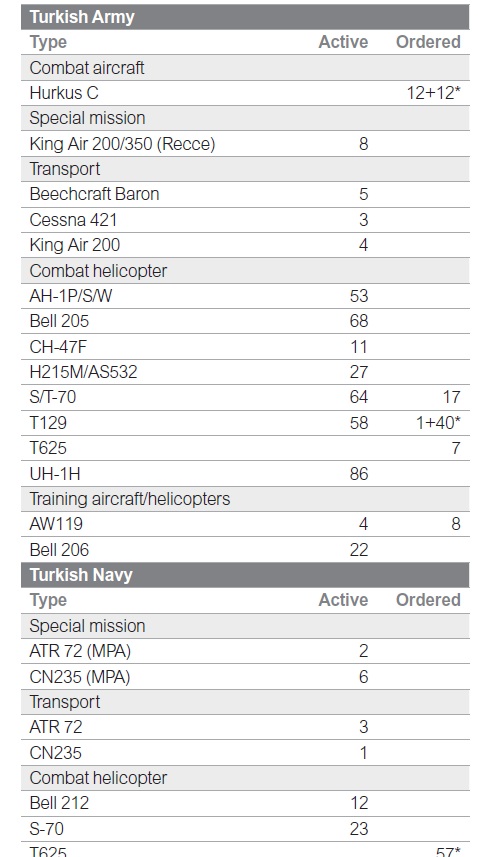This screenshot has width=487, height=857.
Task: Click the Turkish Navy table header
Action: click(245, 575)
